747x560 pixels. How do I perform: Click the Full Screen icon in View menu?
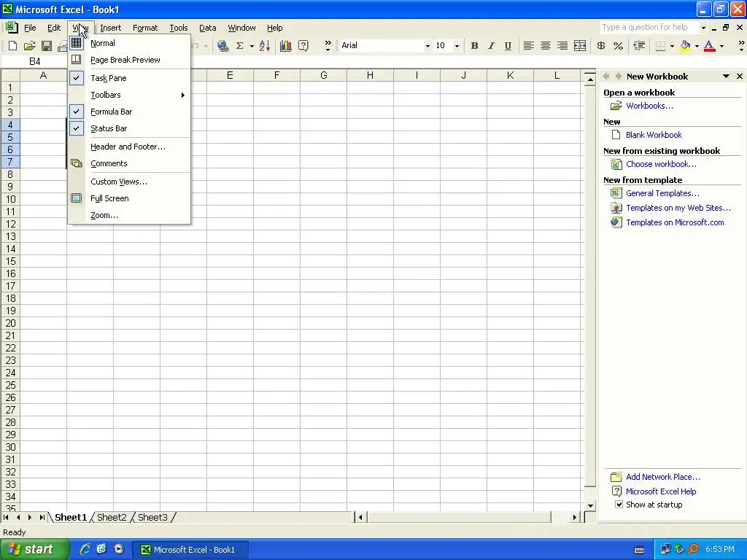point(76,198)
